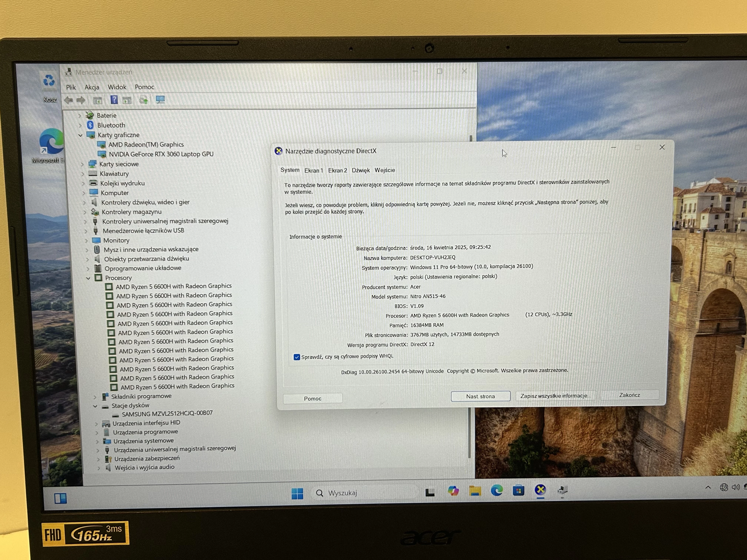Screen dimensions: 747x560
Task: Close the DirectX diagnostic tool window
Action: (662, 147)
